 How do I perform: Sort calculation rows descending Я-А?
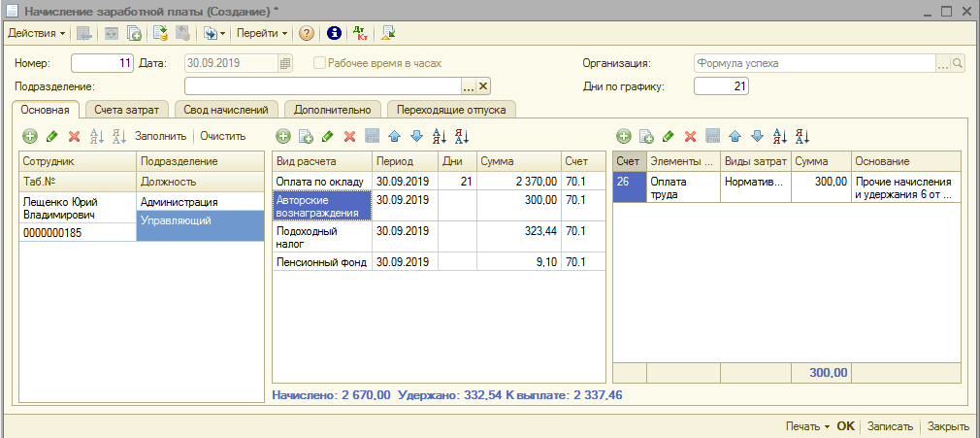tap(461, 137)
